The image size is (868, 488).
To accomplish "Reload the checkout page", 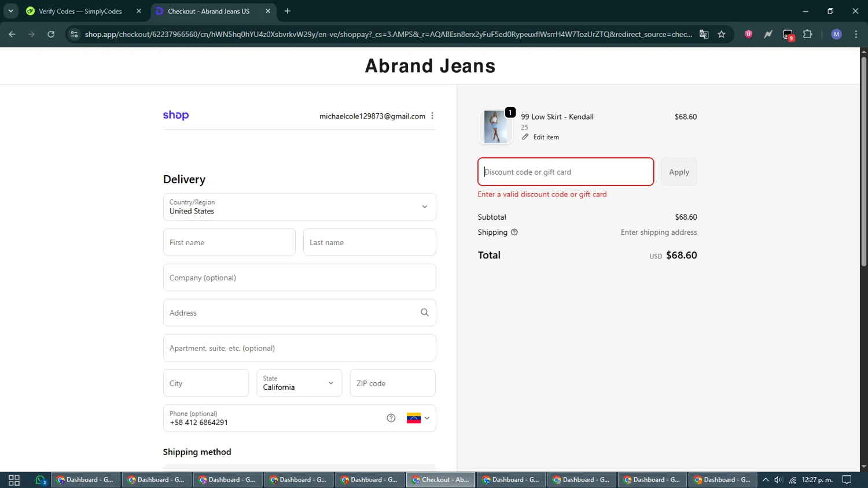I will tap(51, 34).
